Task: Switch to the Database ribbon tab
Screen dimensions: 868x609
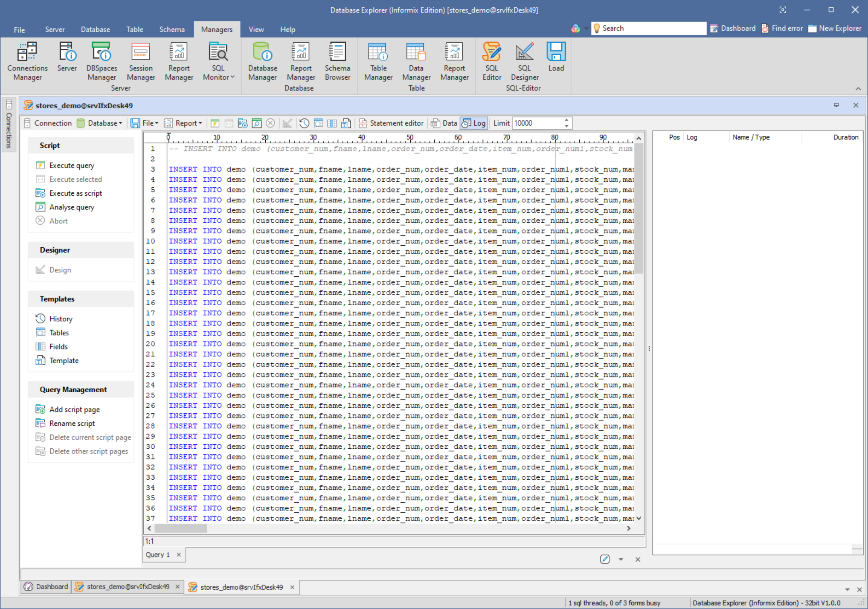Action: tap(95, 29)
